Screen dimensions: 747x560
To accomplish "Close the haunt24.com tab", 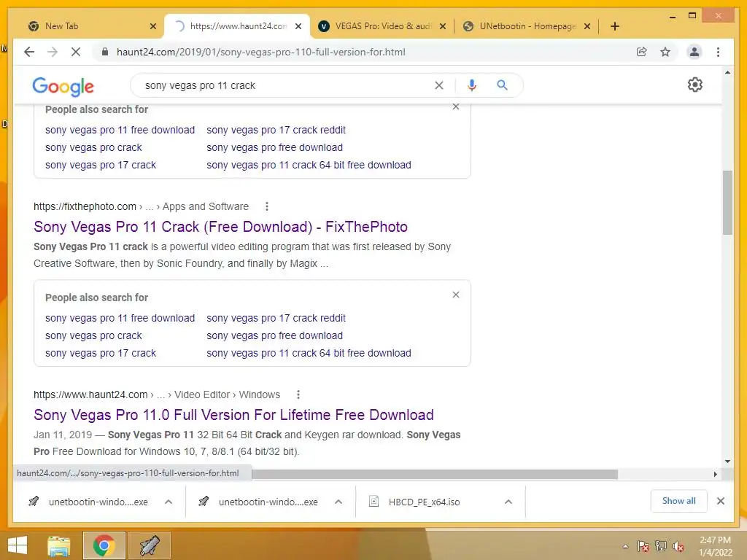I will [298, 26].
